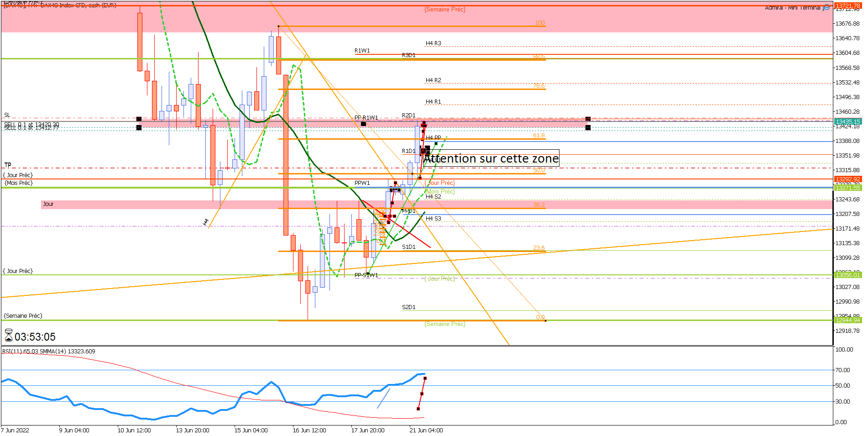The image size is (868, 436).
Task: Click the '21 Jun 04:00' time label
Action: point(426,431)
